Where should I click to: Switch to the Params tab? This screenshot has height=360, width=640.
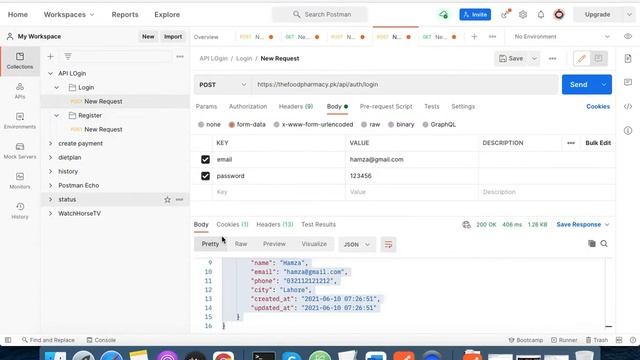click(x=206, y=107)
